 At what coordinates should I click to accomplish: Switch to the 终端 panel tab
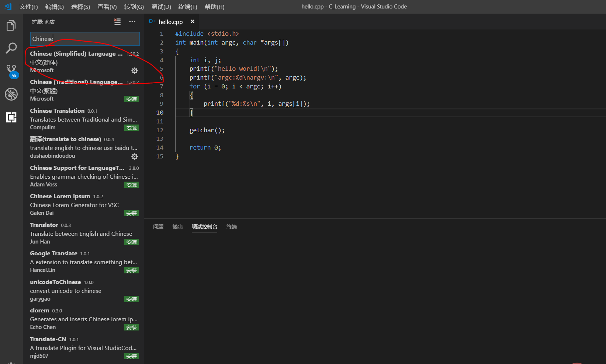click(x=231, y=227)
